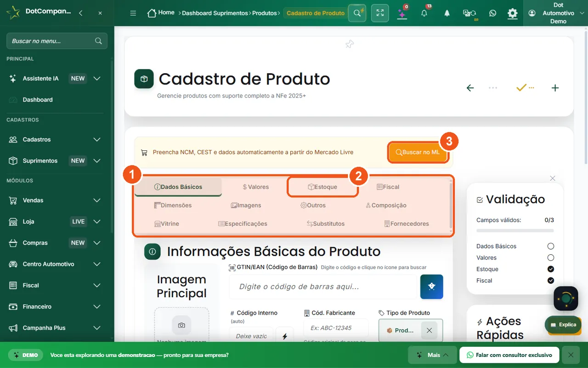
Task: Toggle the hamburger menu icon
Action: pyautogui.click(x=133, y=13)
